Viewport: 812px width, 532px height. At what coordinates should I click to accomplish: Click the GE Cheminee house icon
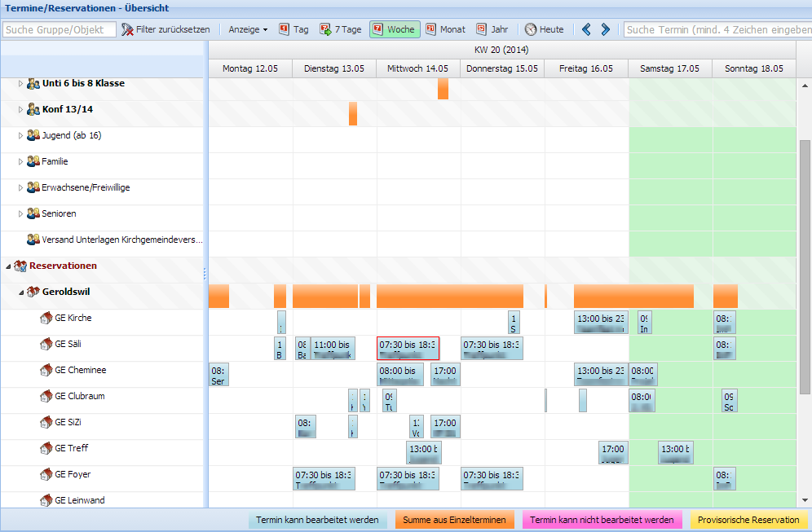46,370
